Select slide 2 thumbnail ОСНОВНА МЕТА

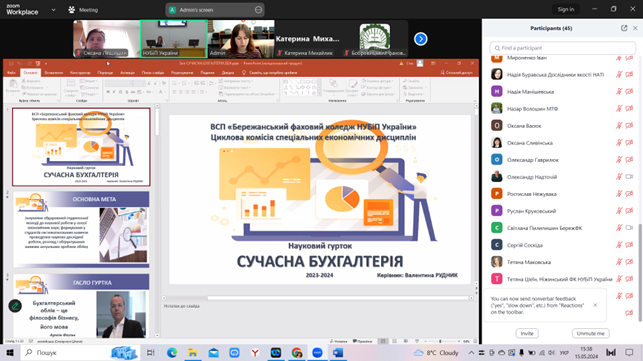(81, 229)
